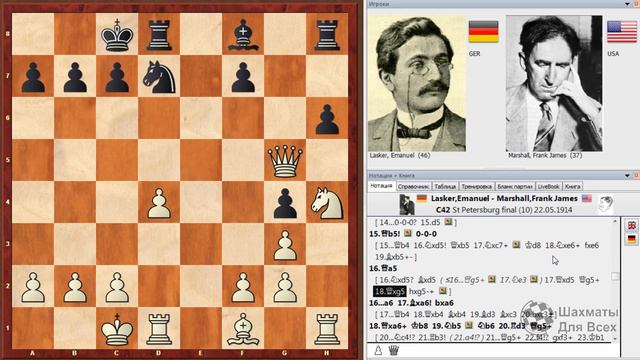Switch to the Книга tab

coord(572,187)
